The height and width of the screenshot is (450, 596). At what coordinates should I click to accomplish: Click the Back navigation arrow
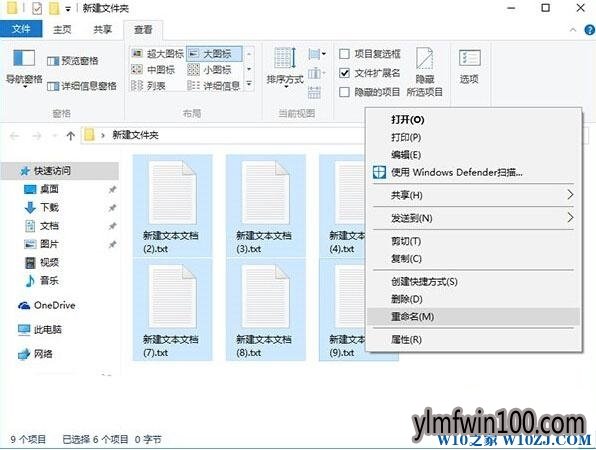pyautogui.click(x=14, y=136)
